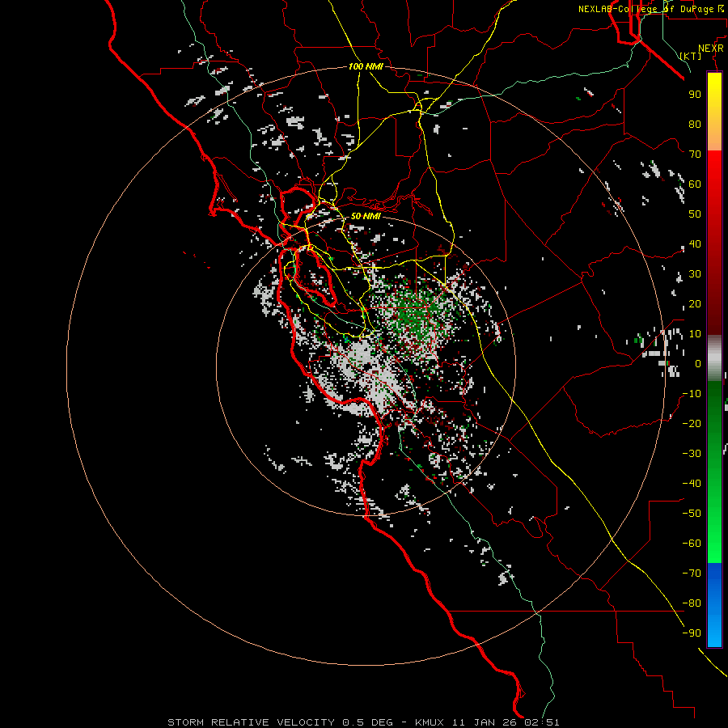The height and width of the screenshot is (728, 728).
Task: Click "0.5 DEG" in the bottom caption
Action: pos(367,722)
